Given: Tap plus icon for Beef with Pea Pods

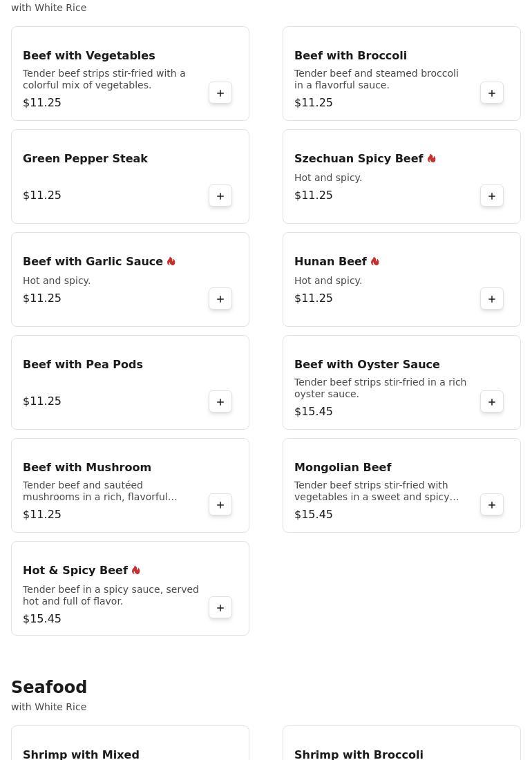Looking at the screenshot, I should (x=220, y=402).
